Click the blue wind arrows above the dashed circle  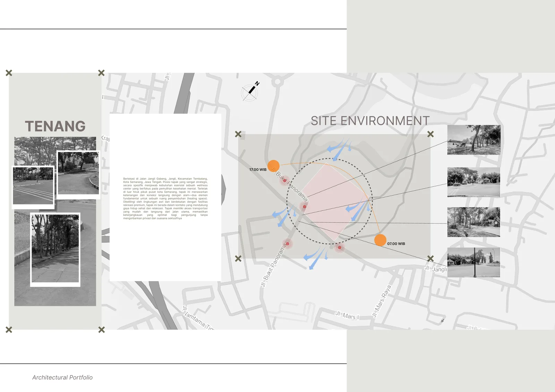(339, 149)
